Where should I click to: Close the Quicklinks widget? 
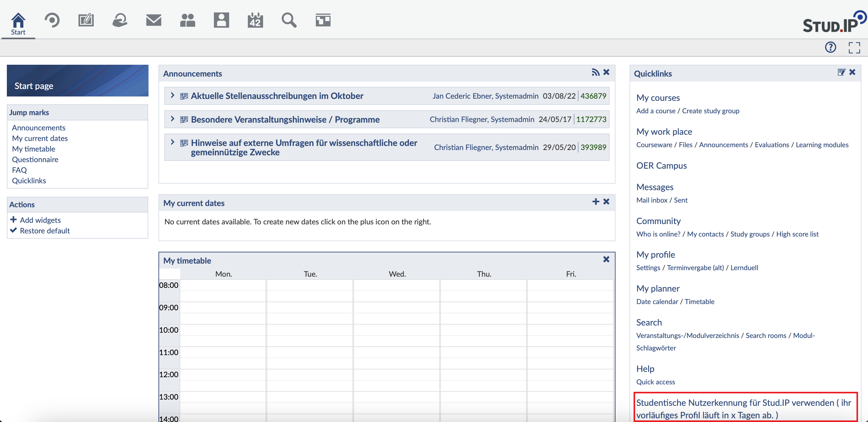coord(852,73)
